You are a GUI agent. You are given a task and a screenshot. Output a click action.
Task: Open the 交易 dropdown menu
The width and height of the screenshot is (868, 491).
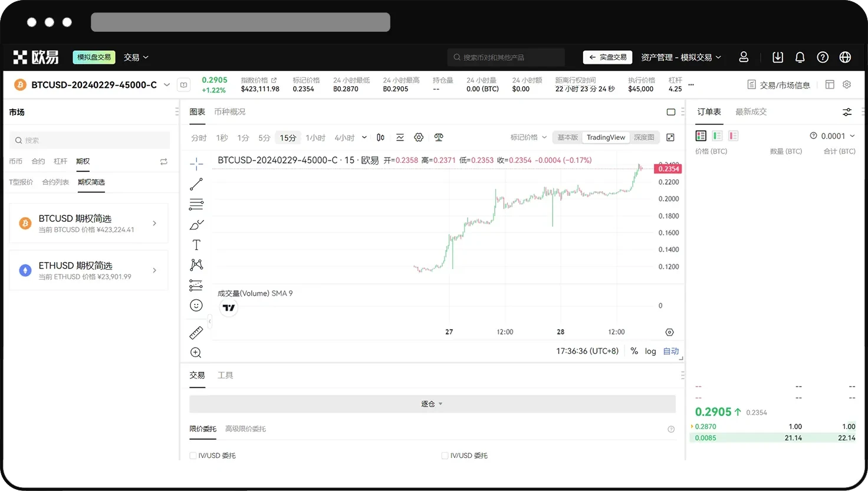136,57
